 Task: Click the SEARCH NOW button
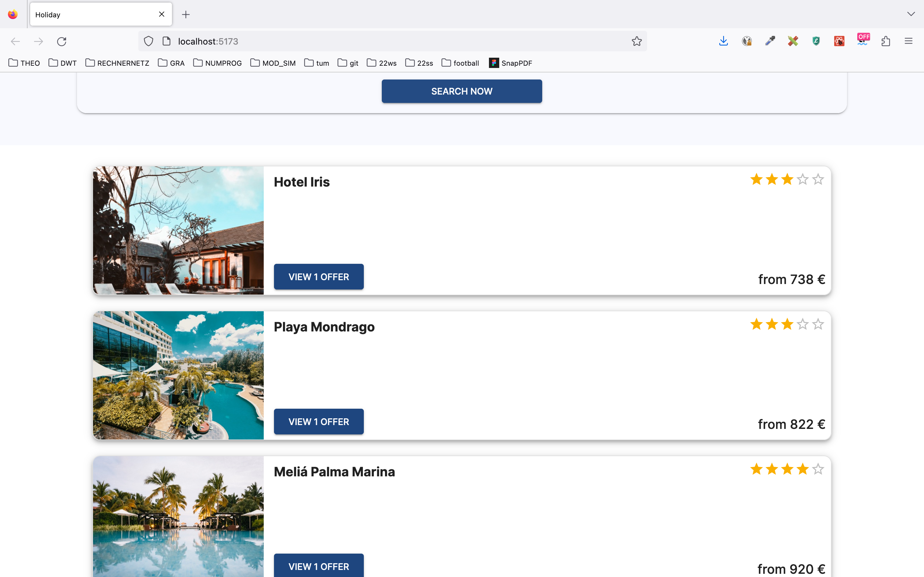click(462, 91)
